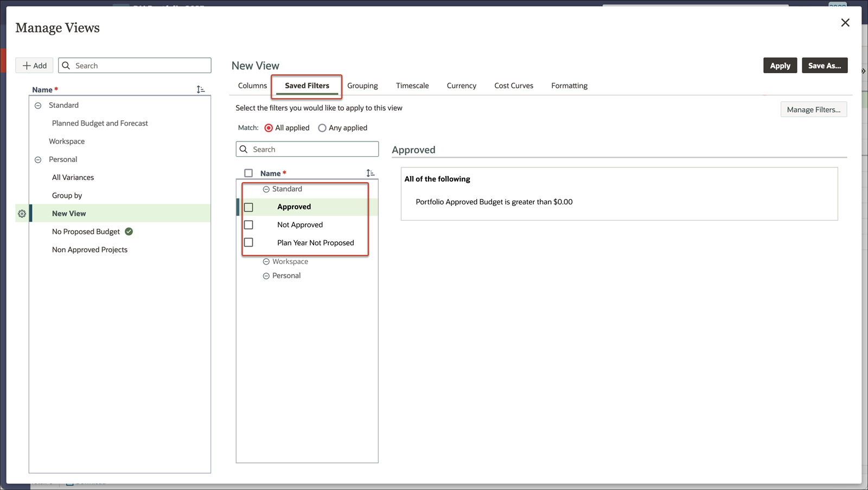Check the Approved filter checkbox
This screenshot has height=490, width=868.
click(x=248, y=207)
